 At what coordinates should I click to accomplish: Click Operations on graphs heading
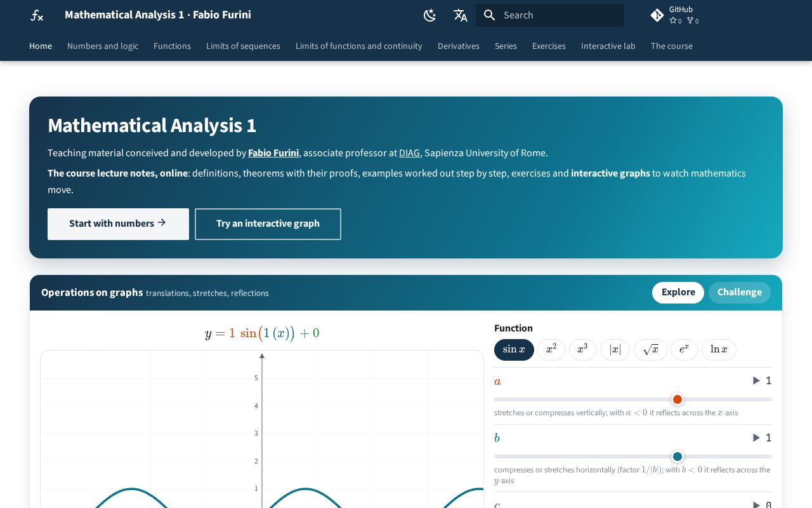coord(92,293)
